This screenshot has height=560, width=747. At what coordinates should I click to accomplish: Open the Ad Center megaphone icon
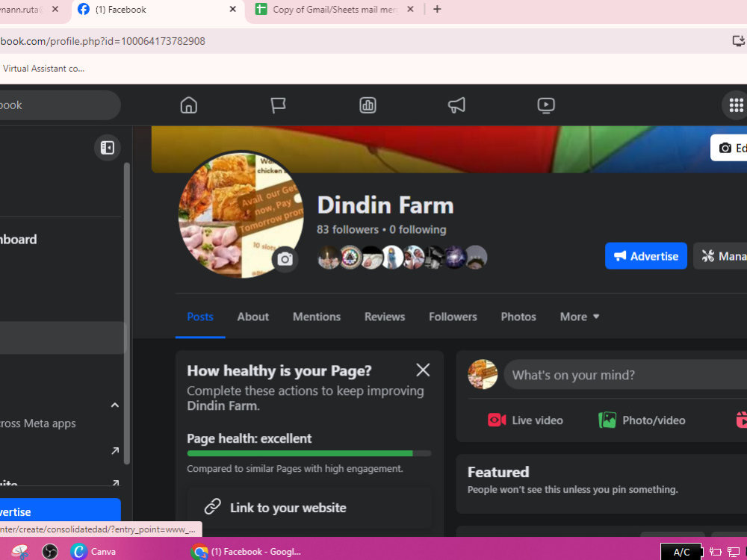pyautogui.click(x=456, y=105)
